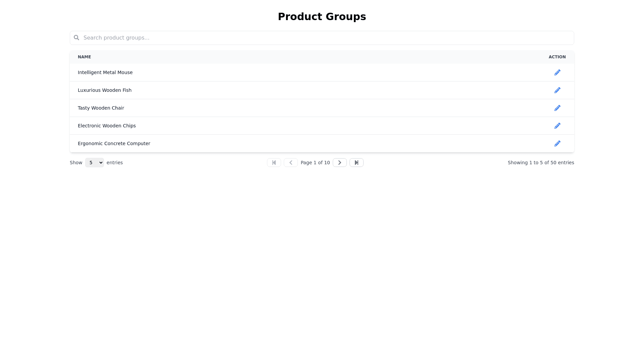Screen dimensions: 644x362
Task: Click pencil icon for Luxurious Wooden Fish
Action: [x=557, y=90]
